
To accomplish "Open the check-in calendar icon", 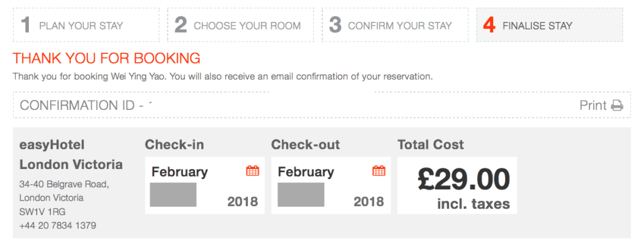I will pos(253,171).
